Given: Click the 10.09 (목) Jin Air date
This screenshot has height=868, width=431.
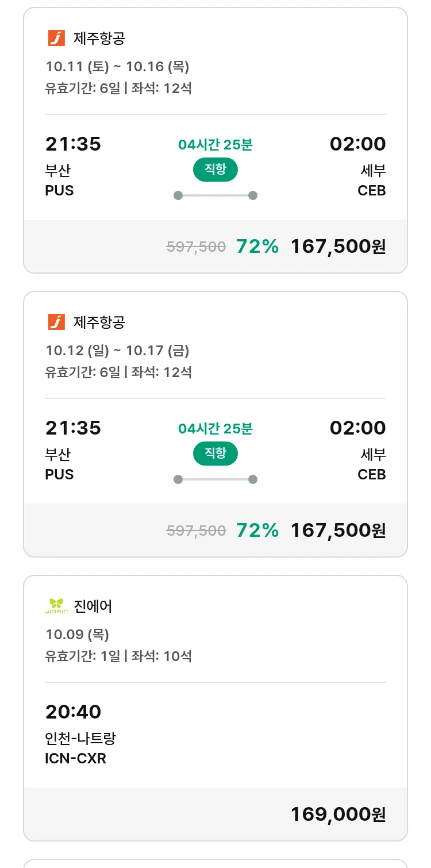Looking at the screenshot, I should (77, 635).
